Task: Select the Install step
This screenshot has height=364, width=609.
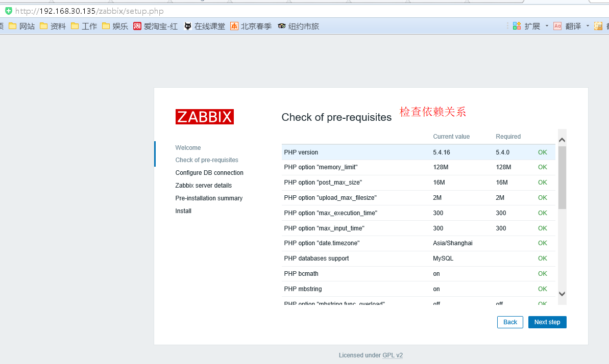Action: pos(183,211)
